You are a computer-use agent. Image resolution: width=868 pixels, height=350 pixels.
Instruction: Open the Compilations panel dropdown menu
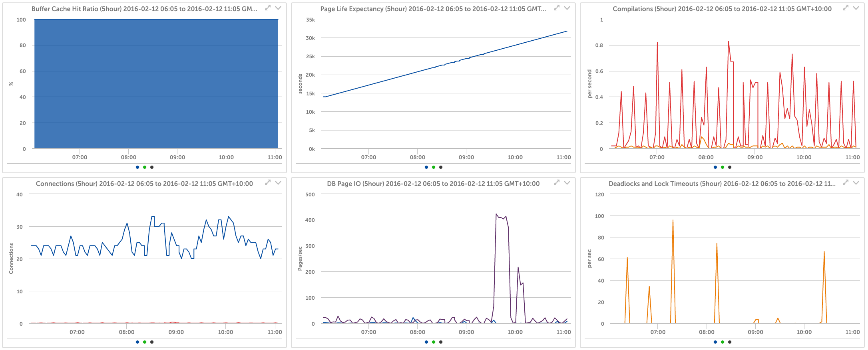point(856,8)
